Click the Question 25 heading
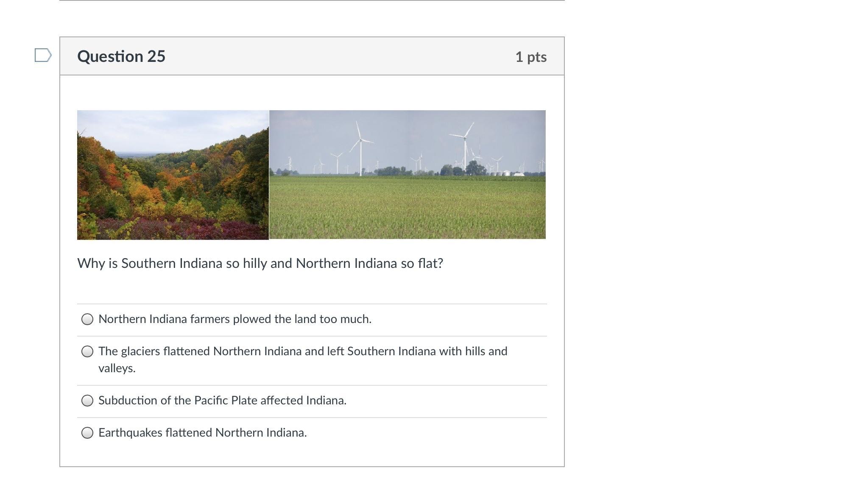 (121, 56)
